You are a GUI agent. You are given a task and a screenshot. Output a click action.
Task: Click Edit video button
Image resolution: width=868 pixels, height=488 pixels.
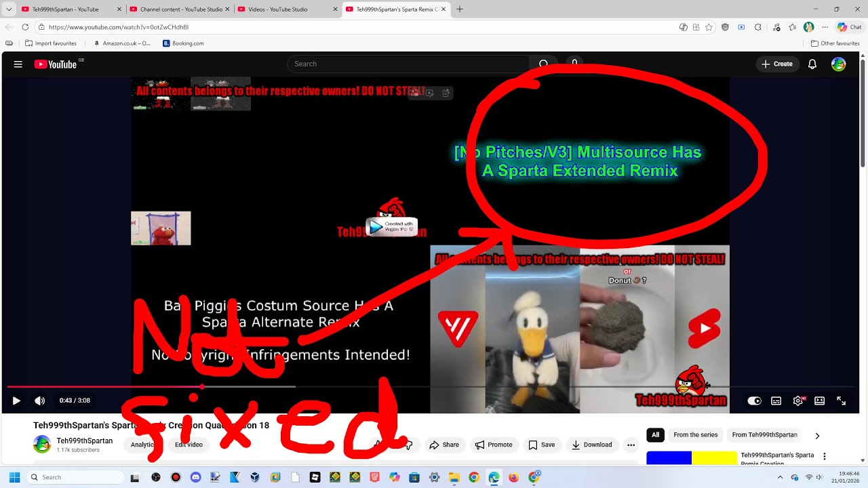click(x=189, y=445)
